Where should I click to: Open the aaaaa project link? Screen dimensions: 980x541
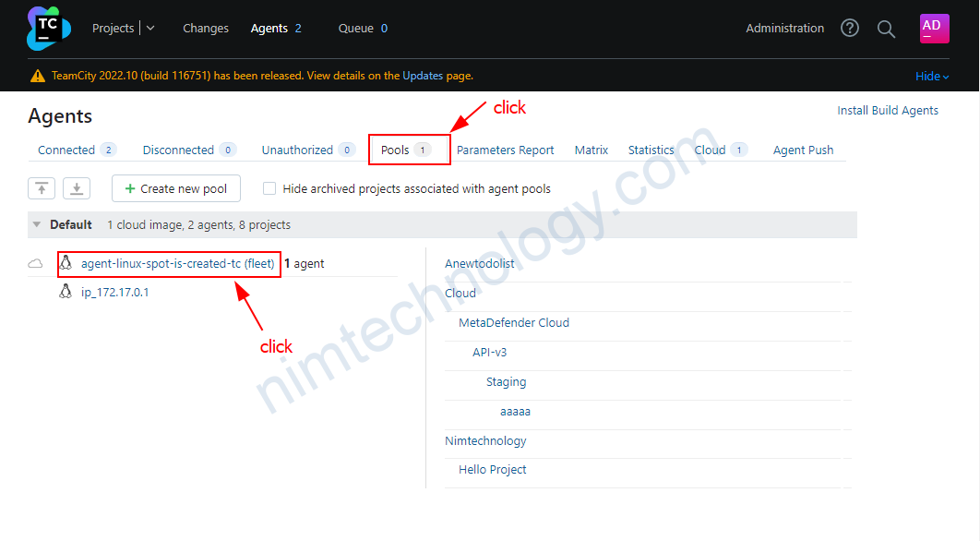(515, 412)
